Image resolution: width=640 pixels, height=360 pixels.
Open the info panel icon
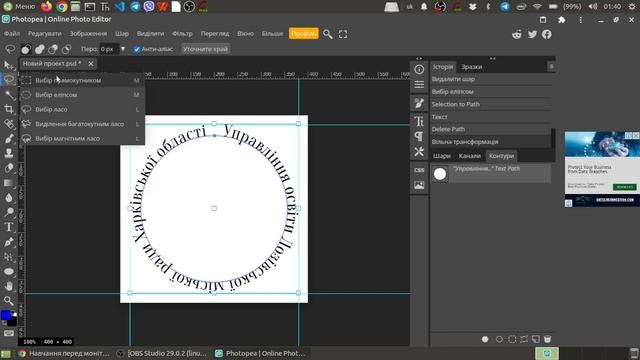pyautogui.click(x=419, y=69)
